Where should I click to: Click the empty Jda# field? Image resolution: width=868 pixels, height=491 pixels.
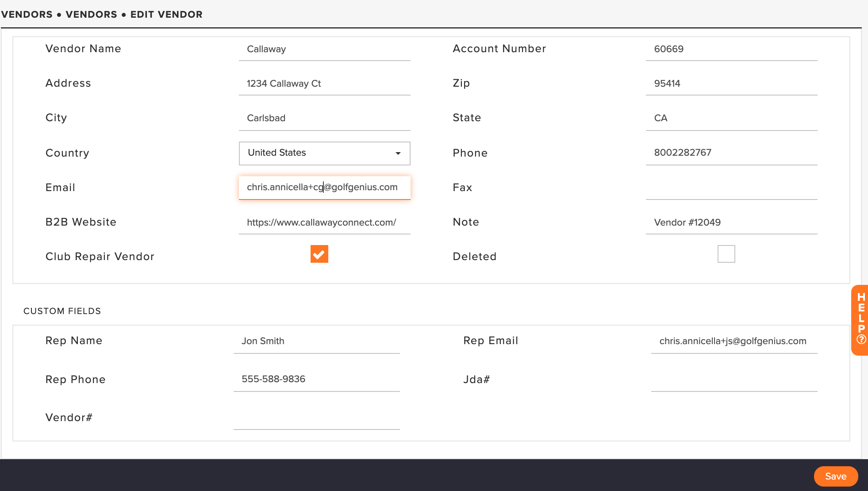734,380
